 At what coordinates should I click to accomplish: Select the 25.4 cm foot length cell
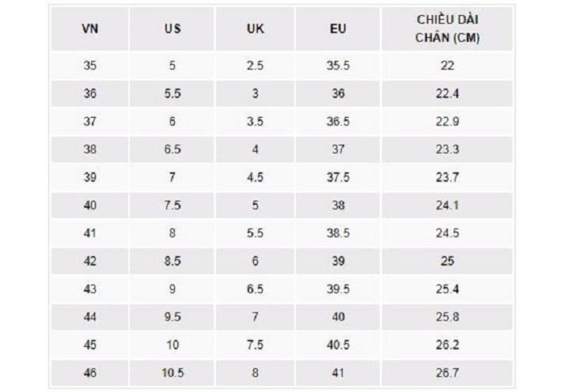click(x=447, y=289)
